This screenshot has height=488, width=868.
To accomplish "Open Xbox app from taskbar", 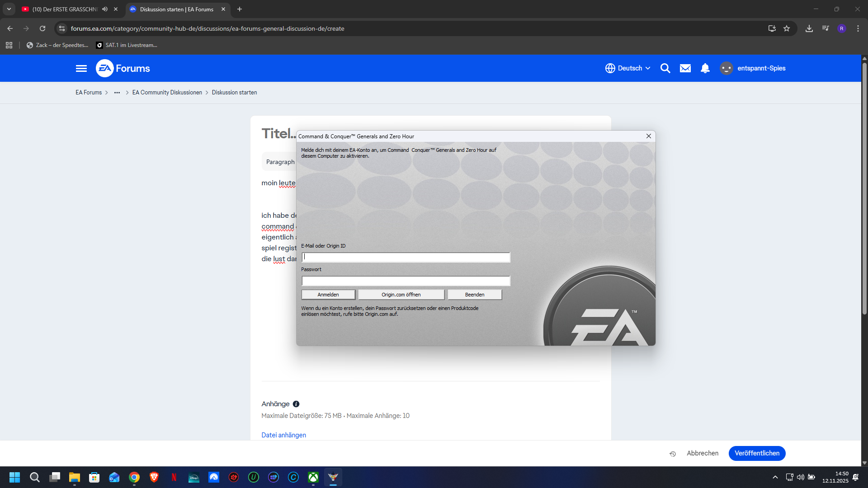I will (313, 477).
